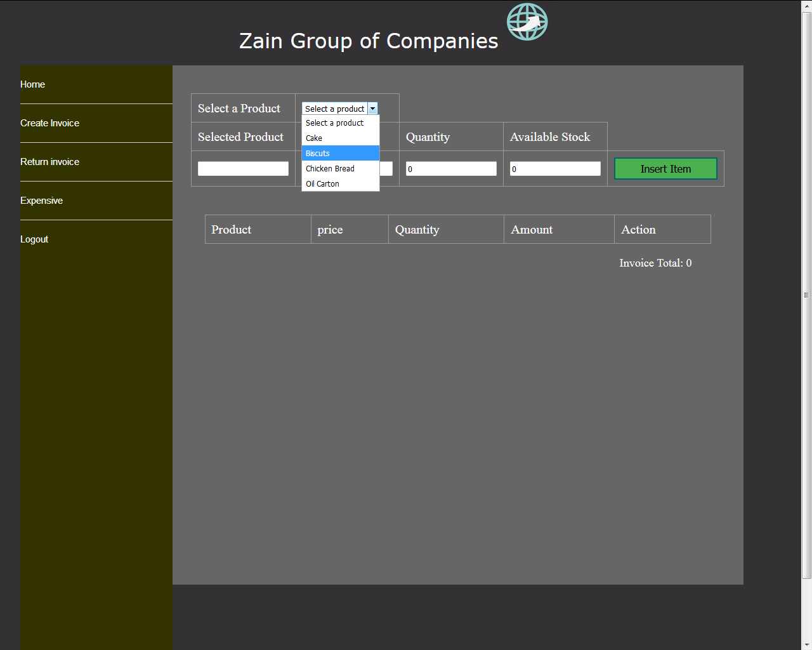Go to Create Invoice page

[x=49, y=123]
